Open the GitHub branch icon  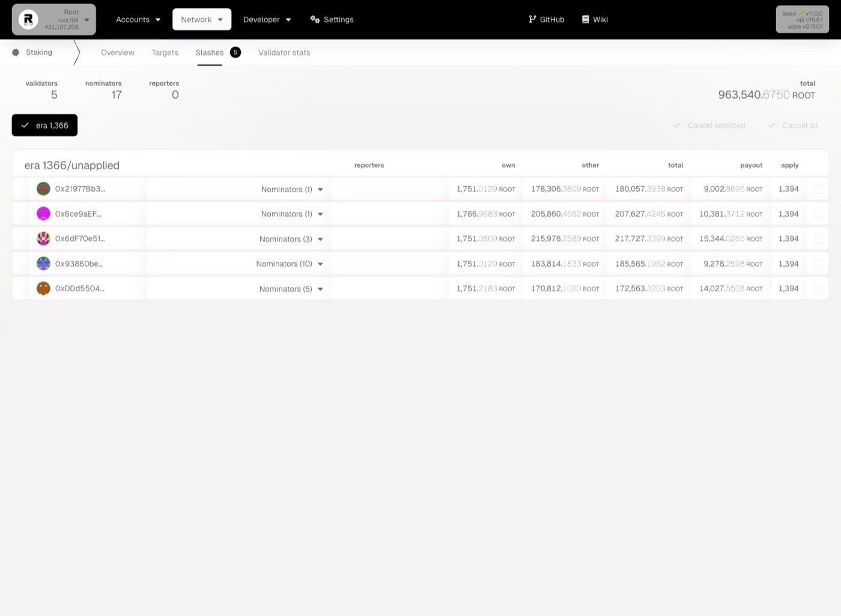click(532, 19)
